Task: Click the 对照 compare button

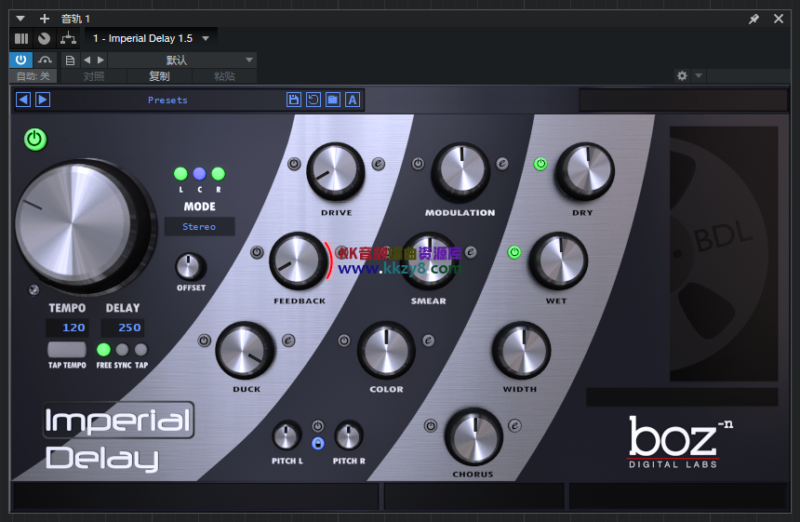Action: click(x=94, y=76)
